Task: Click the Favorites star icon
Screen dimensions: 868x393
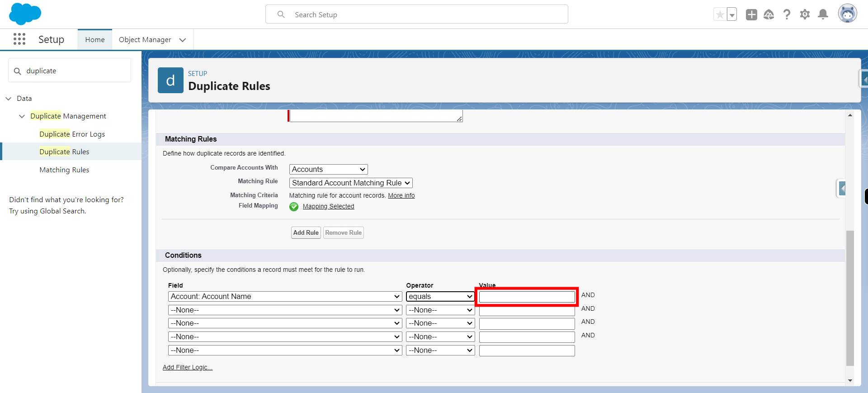Action: click(720, 14)
